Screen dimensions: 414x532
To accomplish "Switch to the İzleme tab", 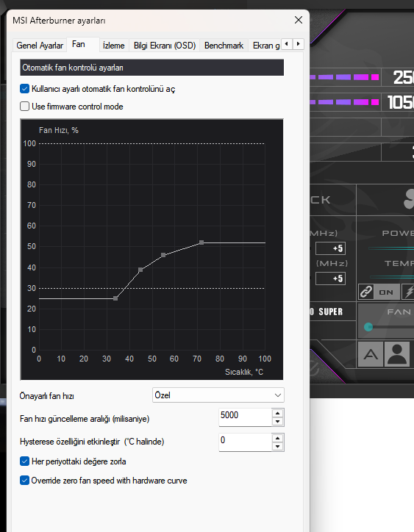I will tap(114, 46).
